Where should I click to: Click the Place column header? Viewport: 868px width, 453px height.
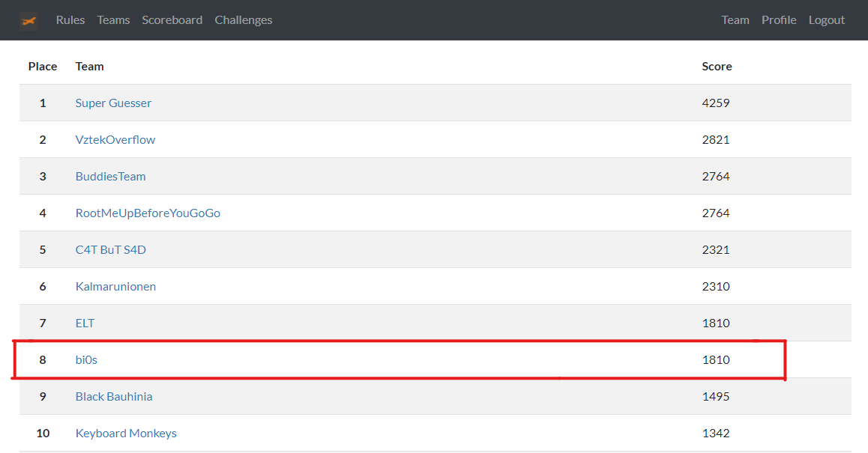coord(43,67)
